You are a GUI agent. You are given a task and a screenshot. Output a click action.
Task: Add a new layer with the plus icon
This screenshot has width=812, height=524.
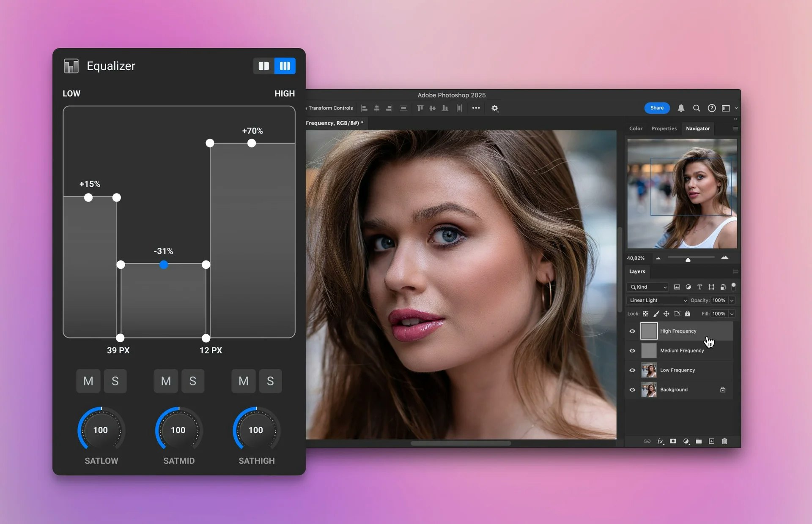[x=712, y=441]
